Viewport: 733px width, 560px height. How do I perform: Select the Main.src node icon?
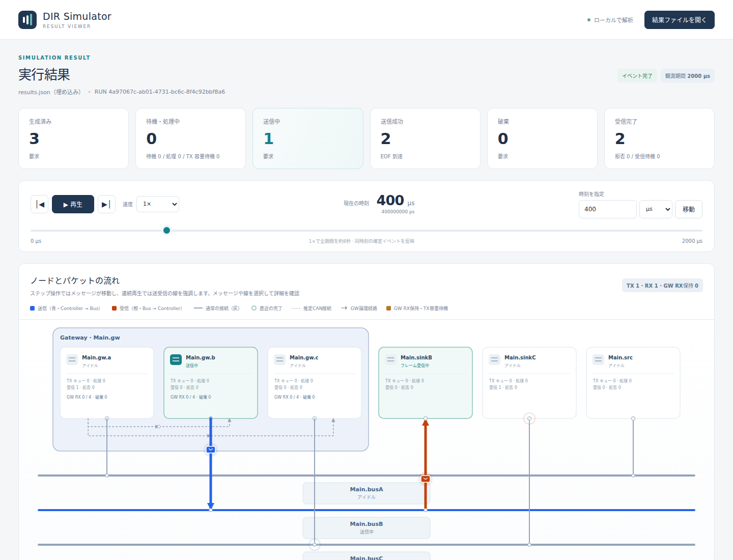(x=599, y=359)
